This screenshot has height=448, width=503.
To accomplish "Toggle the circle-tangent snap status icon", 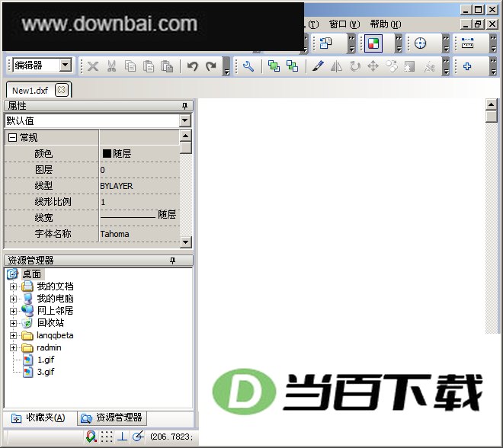I will (x=138, y=437).
